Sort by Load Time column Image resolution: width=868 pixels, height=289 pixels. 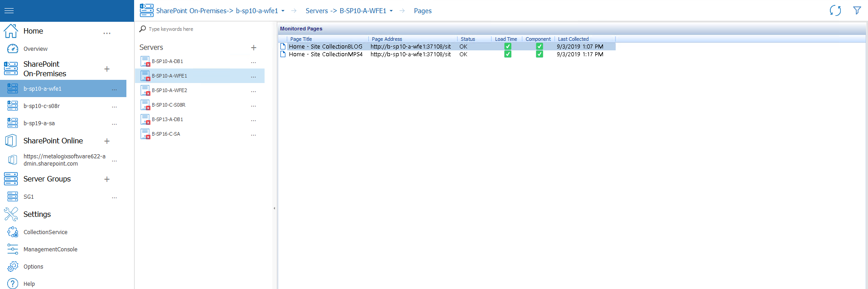click(506, 39)
